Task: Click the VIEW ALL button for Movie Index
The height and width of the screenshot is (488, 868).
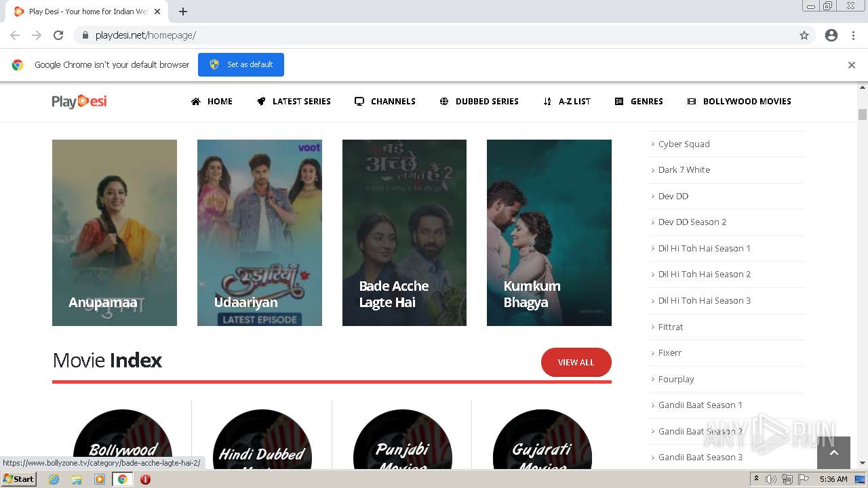Action: coord(576,362)
